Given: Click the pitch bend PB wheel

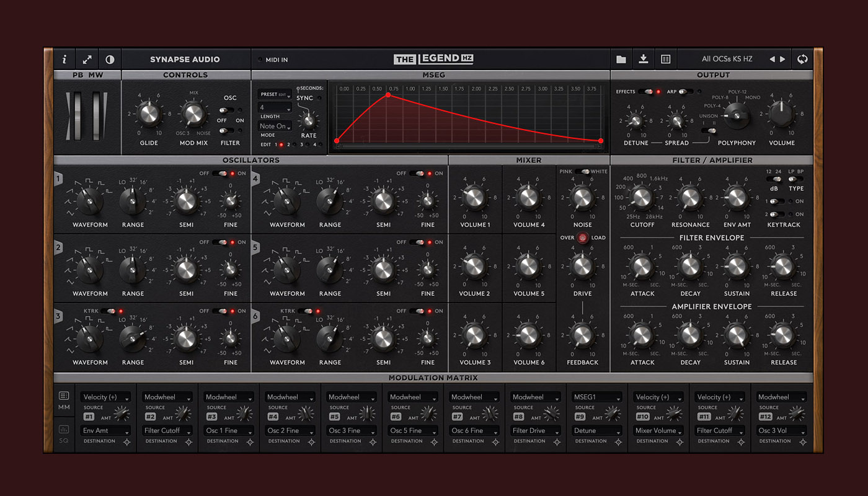Looking at the screenshot, I should 77,115.
